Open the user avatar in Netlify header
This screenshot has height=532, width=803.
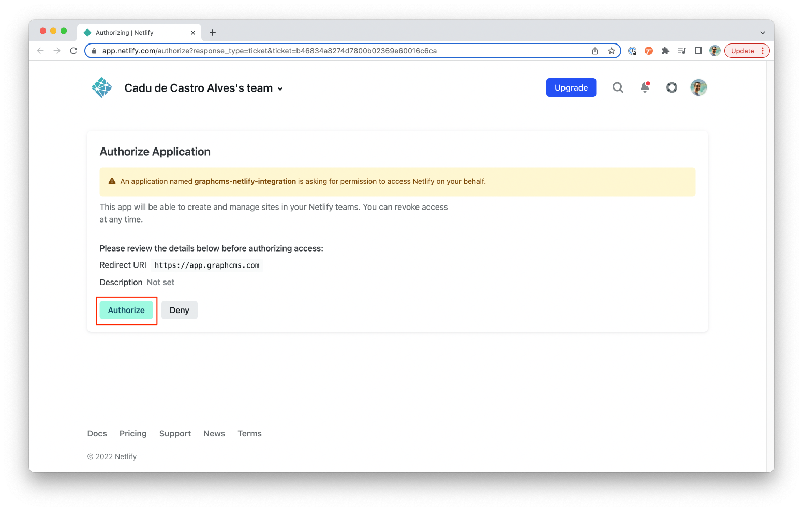[x=698, y=87]
